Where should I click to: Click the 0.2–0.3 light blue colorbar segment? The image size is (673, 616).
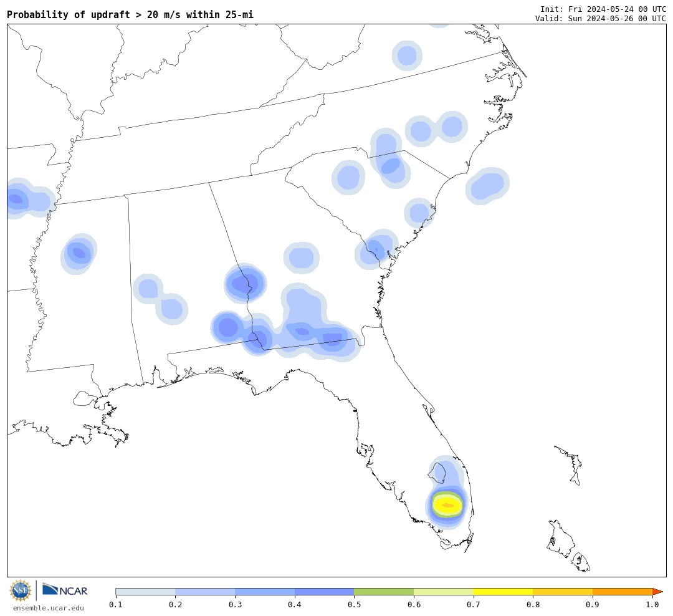[x=205, y=592]
